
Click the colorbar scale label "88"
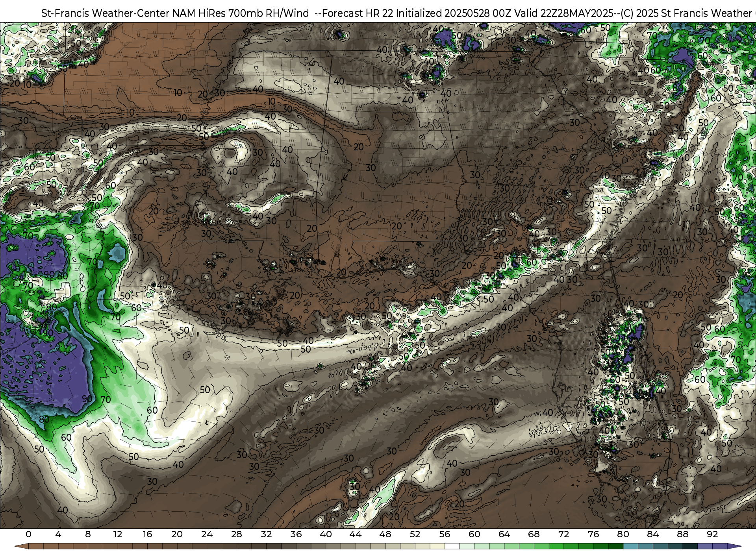coord(682,534)
